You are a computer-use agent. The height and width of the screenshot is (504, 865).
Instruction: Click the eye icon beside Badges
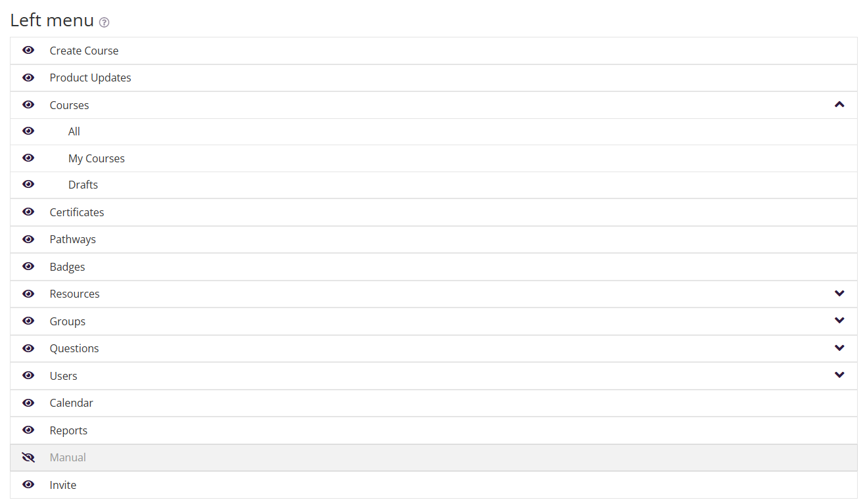[x=28, y=267]
